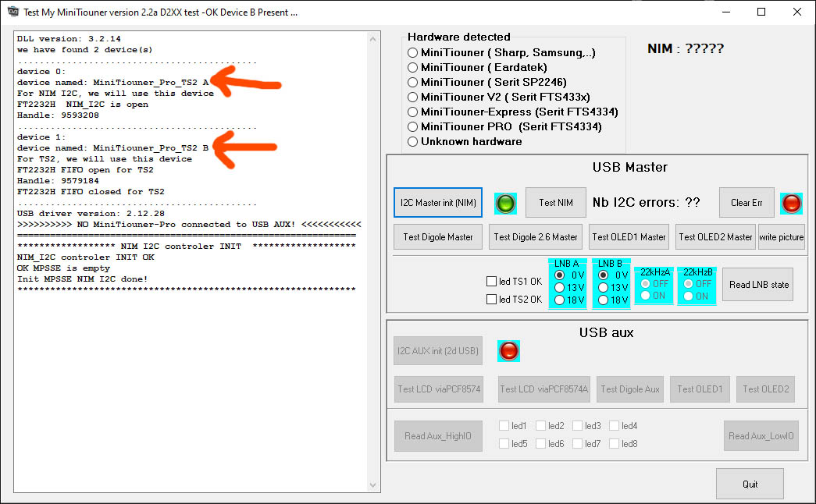Click the 'NIM : ?????' label

(x=686, y=49)
